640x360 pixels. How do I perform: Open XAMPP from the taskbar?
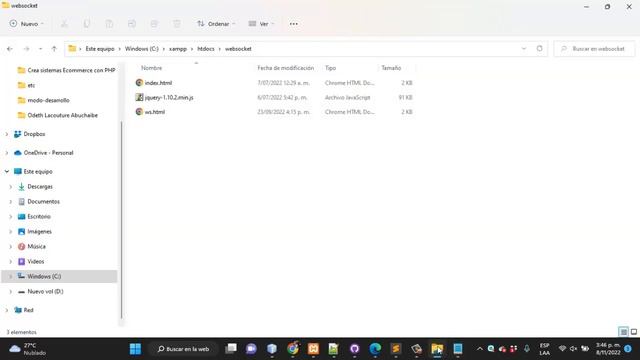pyautogui.click(x=313, y=349)
